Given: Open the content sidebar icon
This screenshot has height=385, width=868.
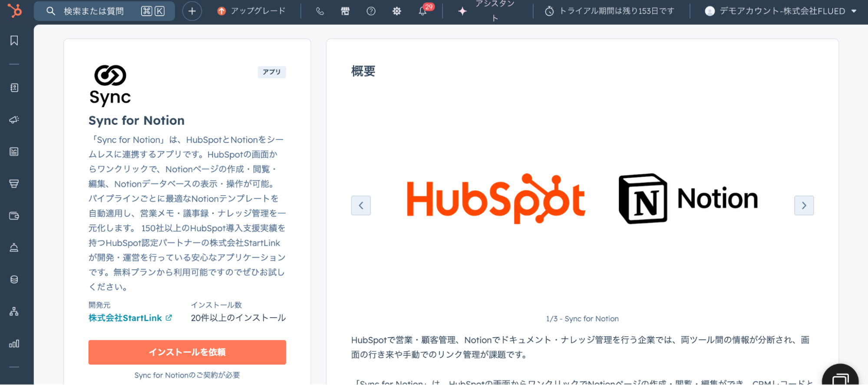Looking at the screenshot, I should click(x=14, y=152).
